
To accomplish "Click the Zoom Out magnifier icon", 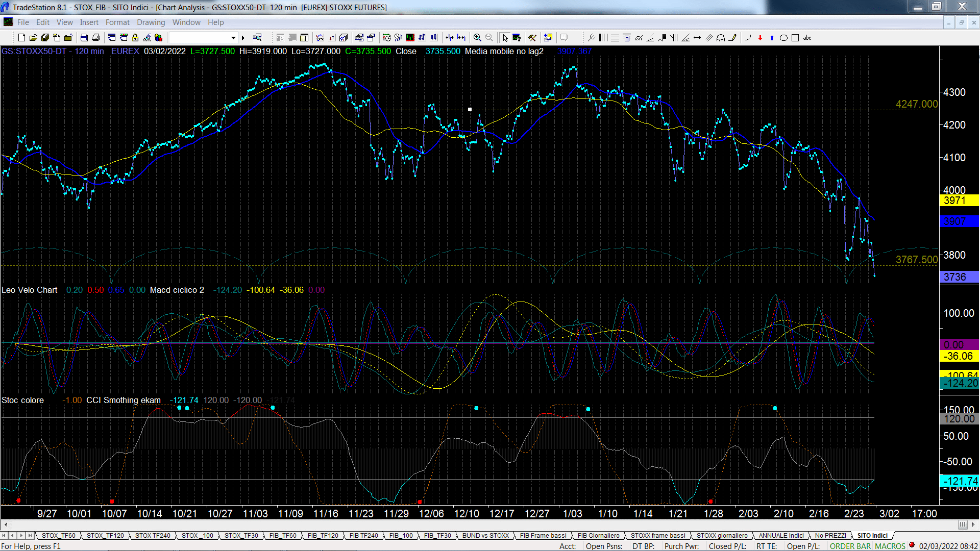I will 489,38.
